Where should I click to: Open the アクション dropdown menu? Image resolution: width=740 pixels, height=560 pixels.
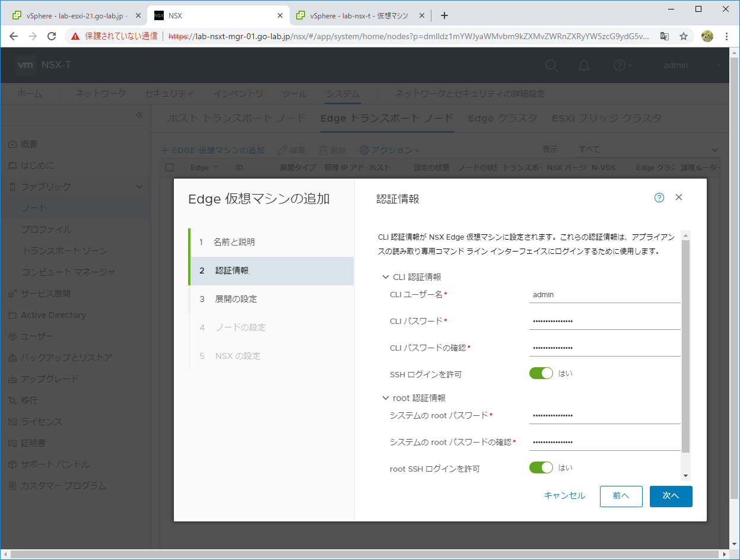point(389,151)
